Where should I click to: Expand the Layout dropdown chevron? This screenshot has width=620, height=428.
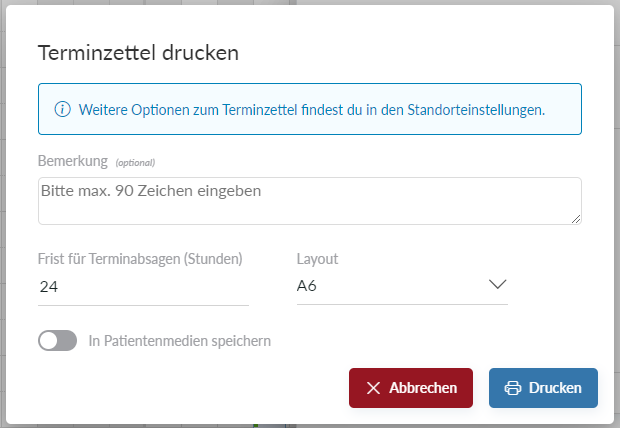tap(497, 285)
